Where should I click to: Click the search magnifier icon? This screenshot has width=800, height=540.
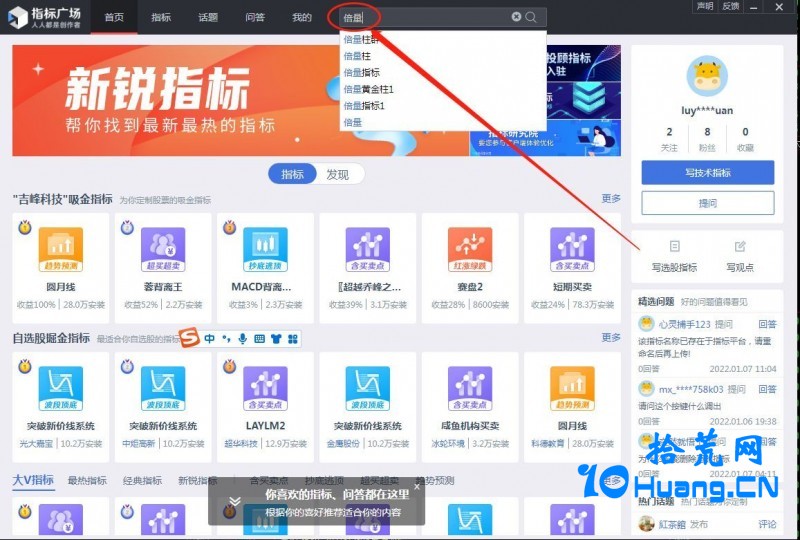[531, 17]
